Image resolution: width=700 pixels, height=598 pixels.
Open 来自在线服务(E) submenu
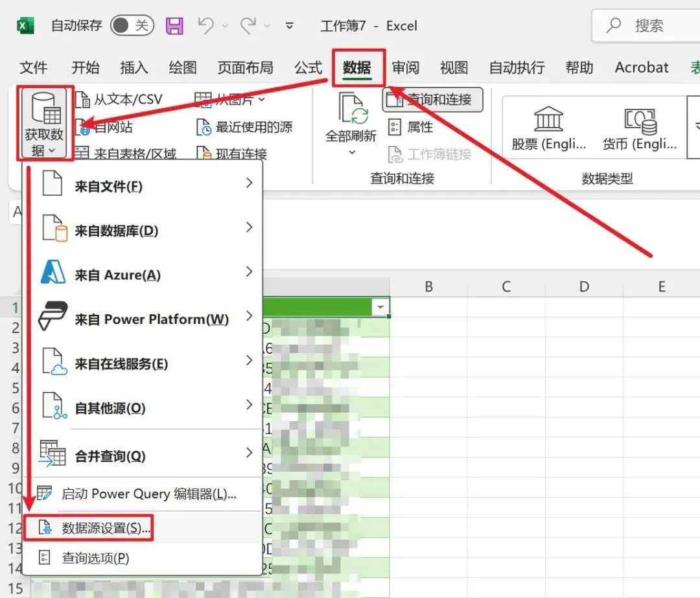[143, 362]
